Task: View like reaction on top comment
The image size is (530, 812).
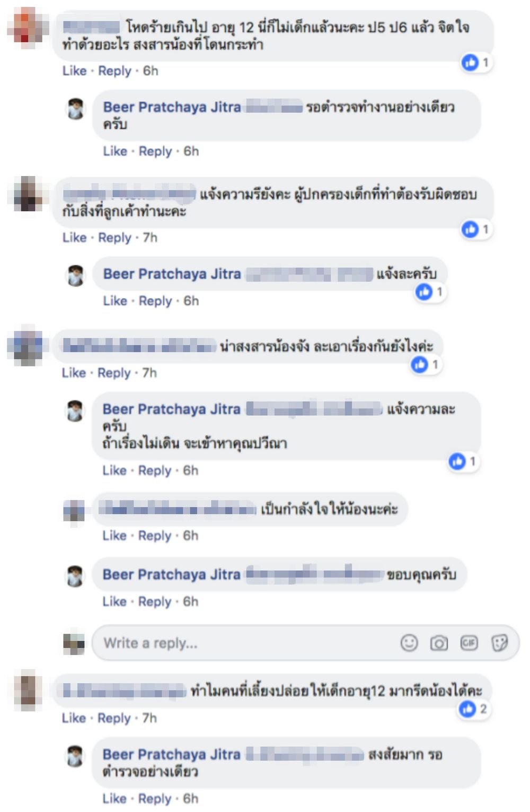Action: pos(475,63)
